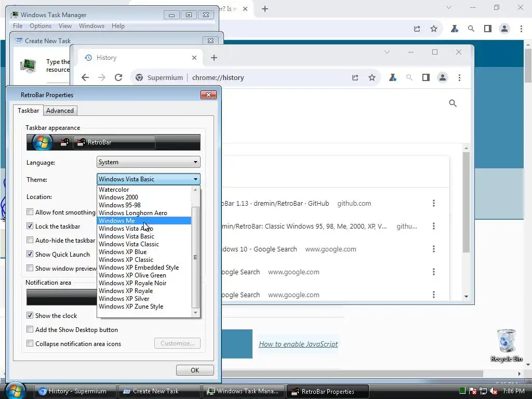Image resolution: width=532 pixels, height=399 pixels.
Task: Open the flask experiments icon in History window
Action: click(x=393, y=78)
